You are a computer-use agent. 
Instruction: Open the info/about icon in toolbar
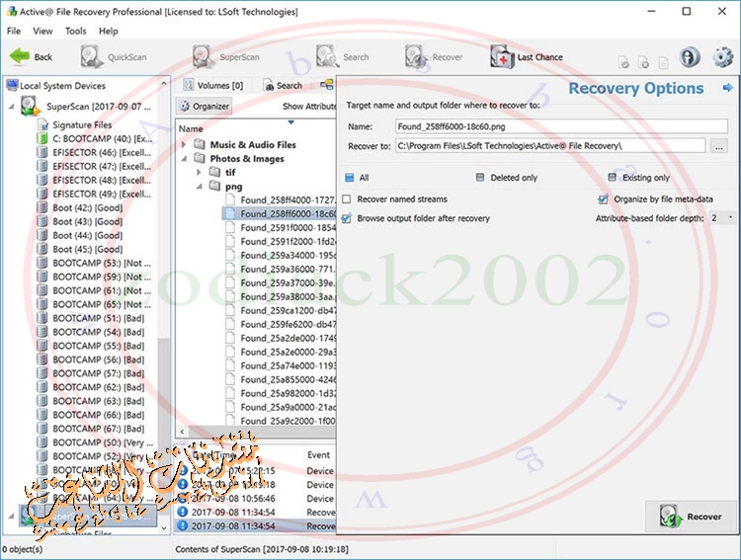690,57
